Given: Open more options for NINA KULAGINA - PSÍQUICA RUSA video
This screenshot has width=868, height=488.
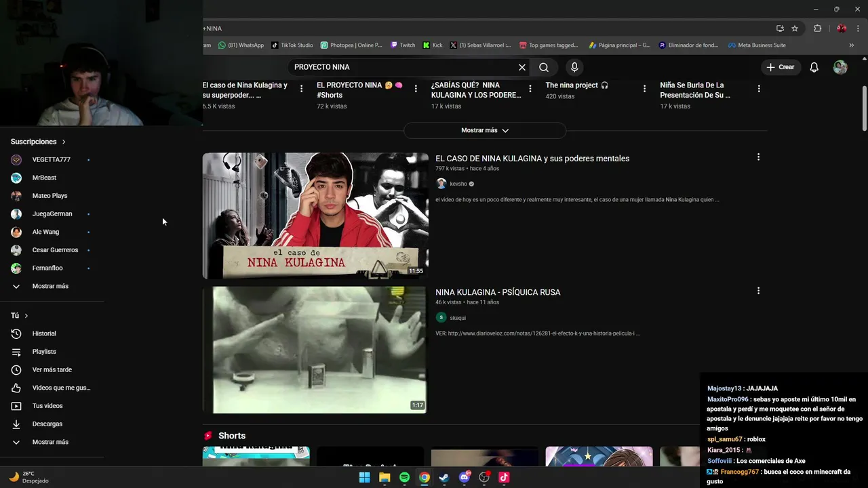Looking at the screenshot, I should click(758, 291).
